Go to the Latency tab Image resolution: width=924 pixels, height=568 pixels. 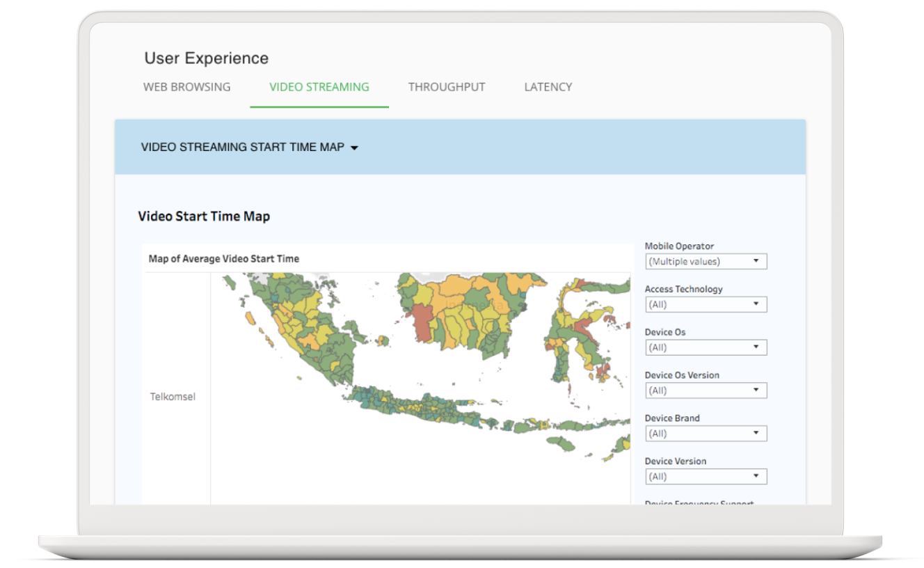(548, 87)
